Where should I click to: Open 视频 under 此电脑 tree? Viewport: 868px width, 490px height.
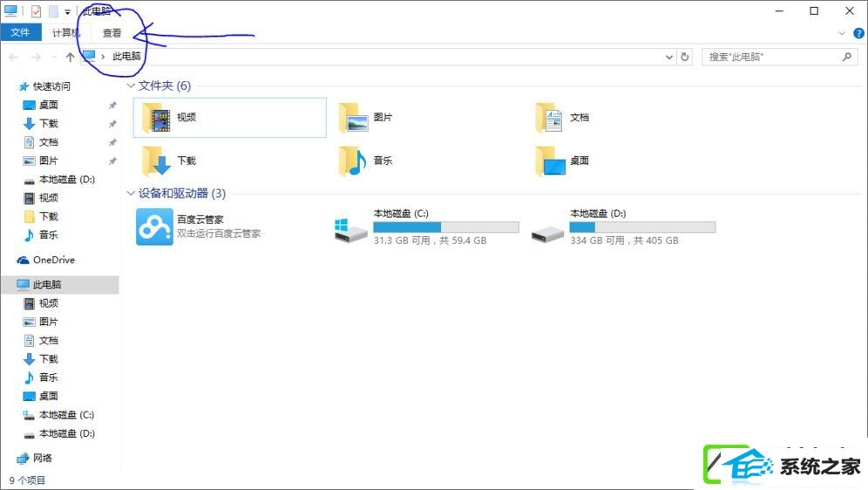pyautogui.click(x=48, y=303)
